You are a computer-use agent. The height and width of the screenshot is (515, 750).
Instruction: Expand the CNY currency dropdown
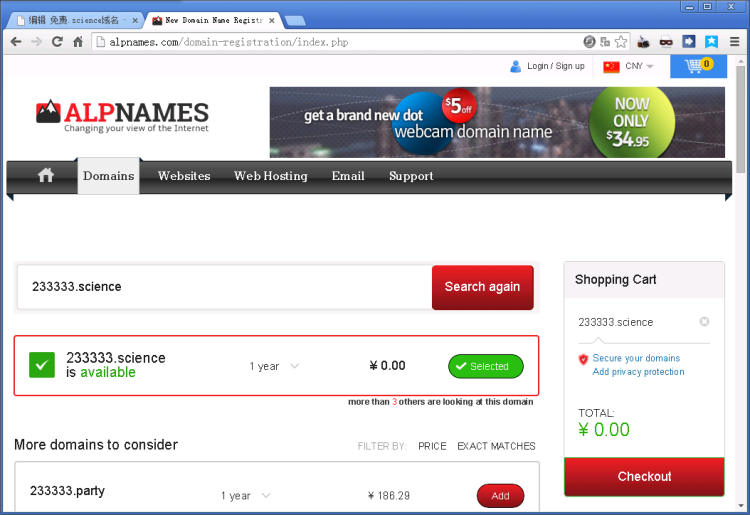[639, 66]
